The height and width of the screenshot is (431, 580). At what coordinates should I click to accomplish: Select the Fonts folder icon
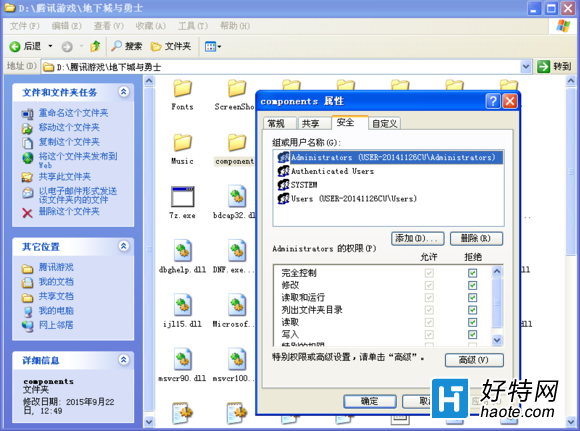pos(182,88)
